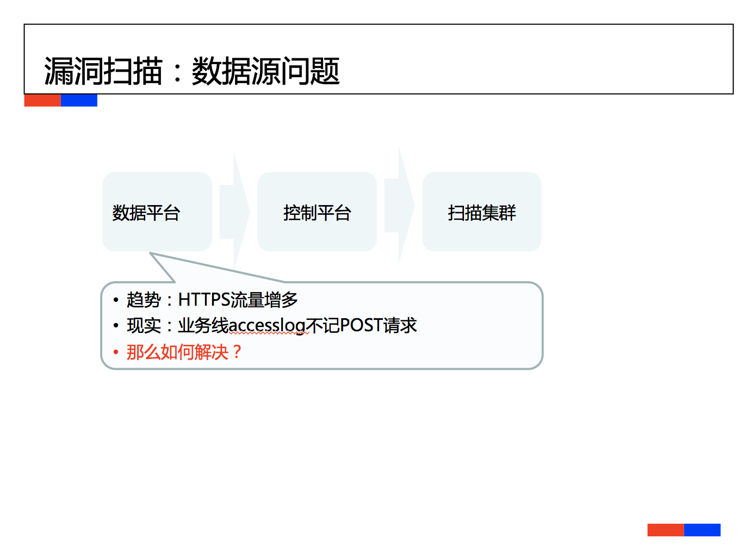
Task: Select the 控制平台 box
Action: [x=317, y=212]
